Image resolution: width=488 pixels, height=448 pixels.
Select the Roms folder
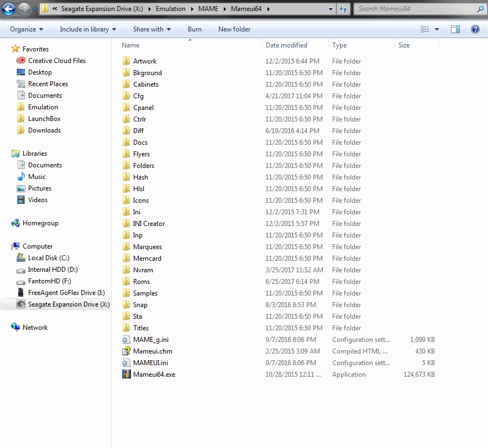141,282
